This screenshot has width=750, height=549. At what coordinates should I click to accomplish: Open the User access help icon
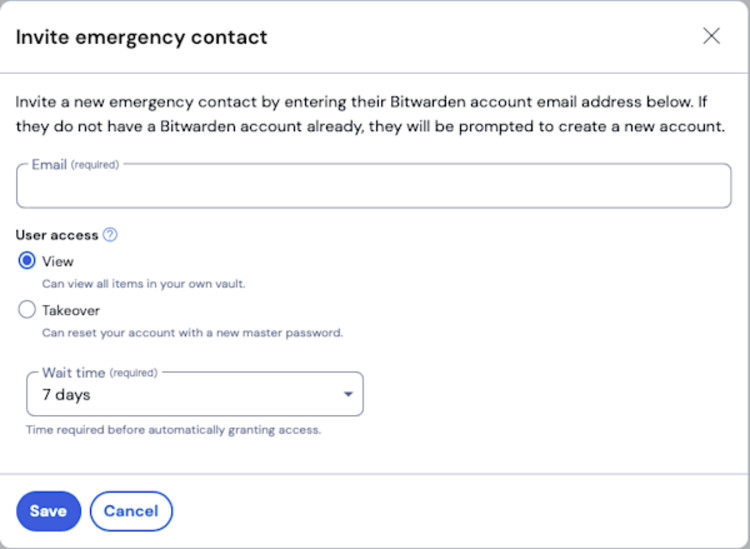coord(110,235)
